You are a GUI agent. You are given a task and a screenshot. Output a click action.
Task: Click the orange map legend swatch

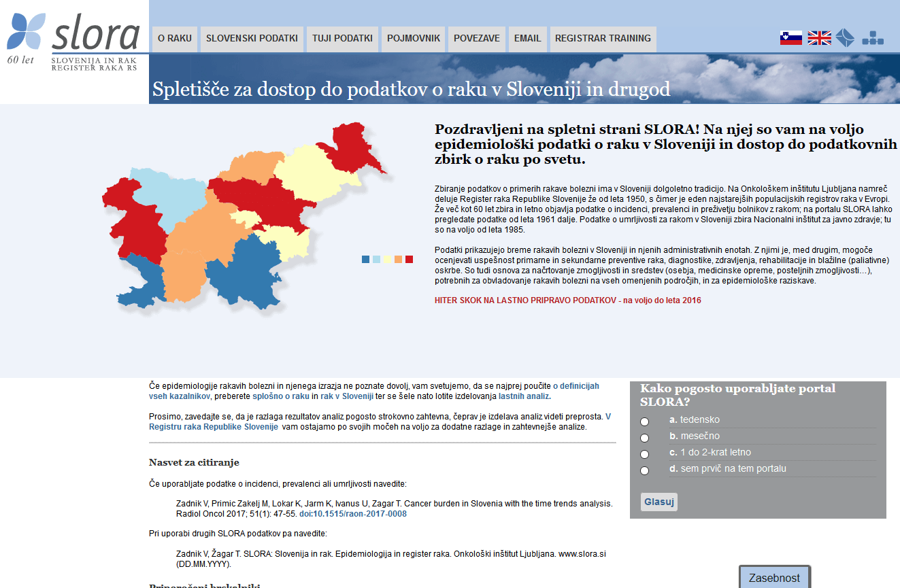click(x=398, y=259)
